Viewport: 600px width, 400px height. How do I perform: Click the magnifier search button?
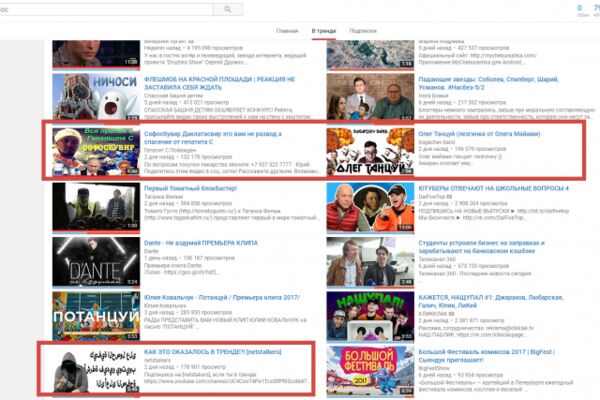point(228,9)
